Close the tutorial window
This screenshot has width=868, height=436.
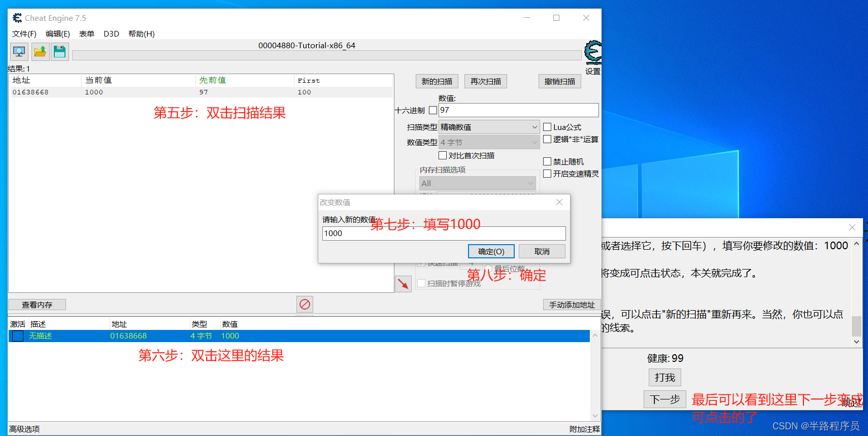pyautogui.click(x=852, y=227)
